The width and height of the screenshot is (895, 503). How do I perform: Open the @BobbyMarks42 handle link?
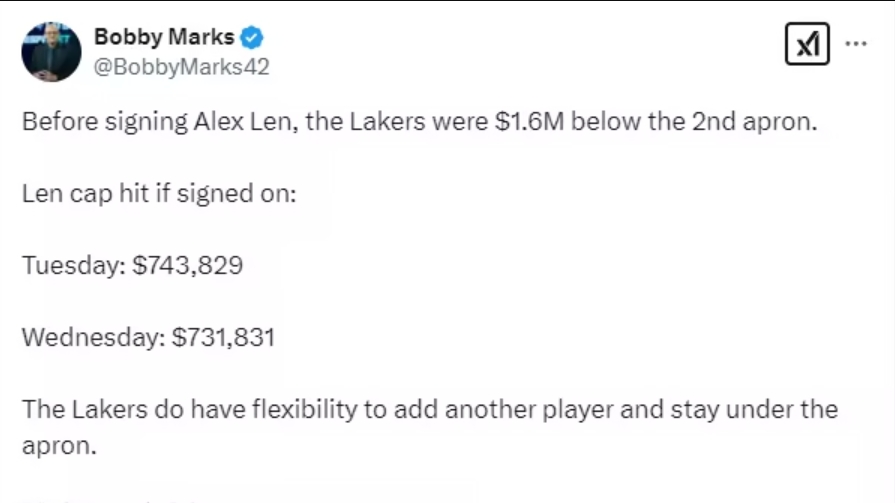click(x=181, y=67)
